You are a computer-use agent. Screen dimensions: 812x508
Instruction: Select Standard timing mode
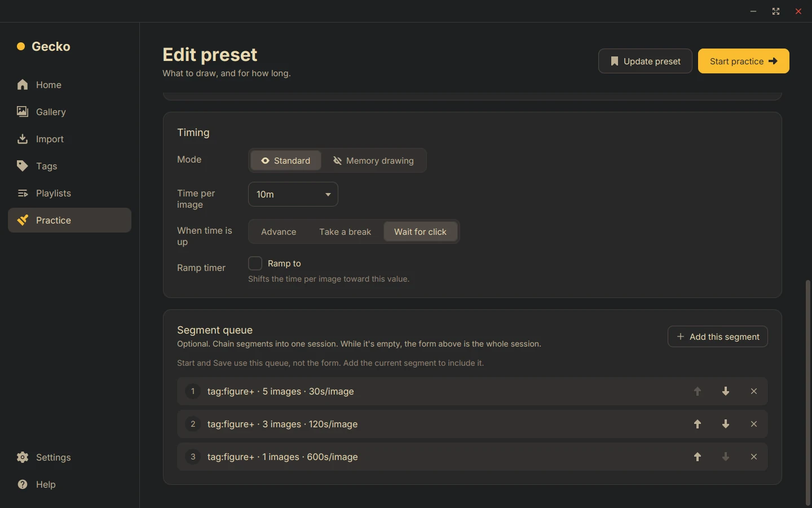pyautogui.click(x=286, y=160)
